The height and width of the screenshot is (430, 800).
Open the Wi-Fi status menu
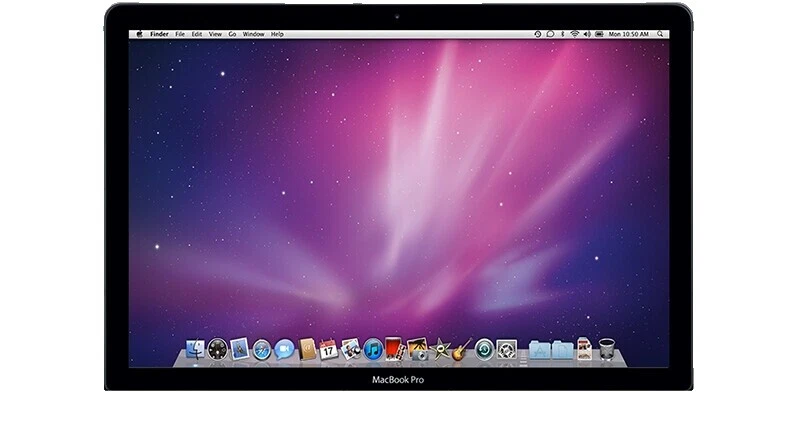tap(574, 34)
